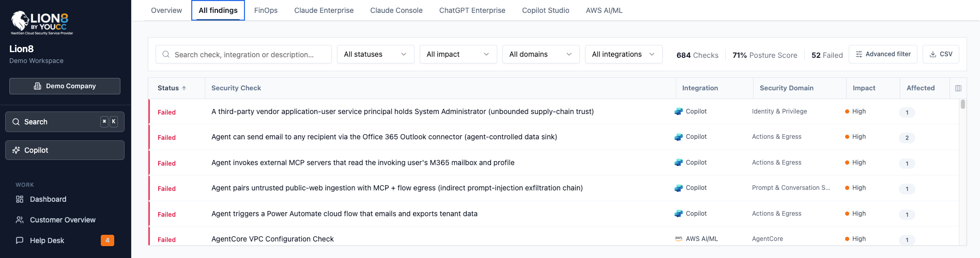Open the All impact dropdown

point(458,54)
